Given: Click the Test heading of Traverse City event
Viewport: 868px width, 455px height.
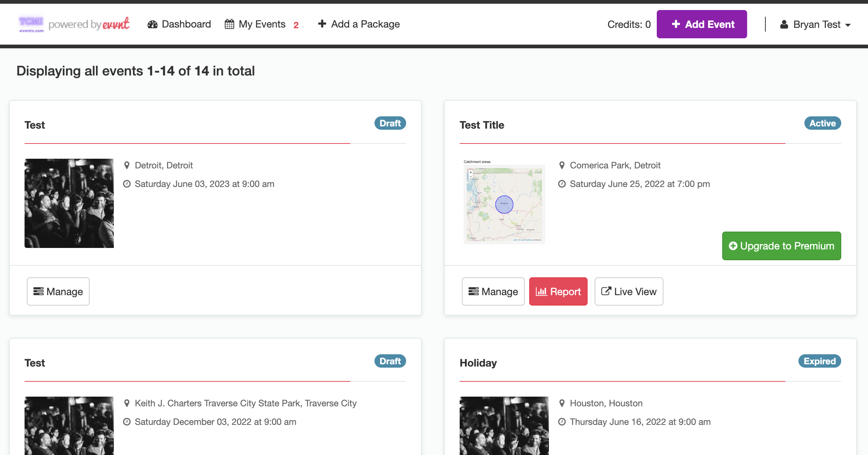Looking at the screenshot, I should coord(35,363).
